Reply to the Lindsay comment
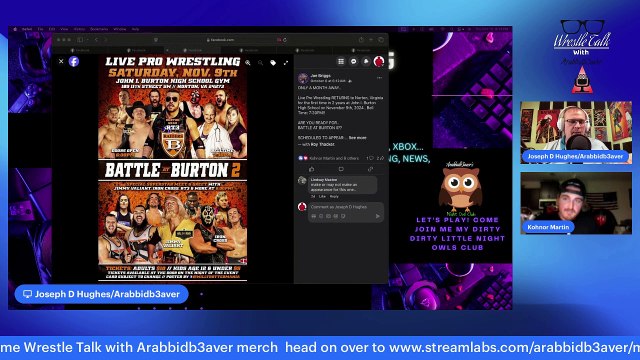This screenshot has width=640, height=360. point(334,197)
